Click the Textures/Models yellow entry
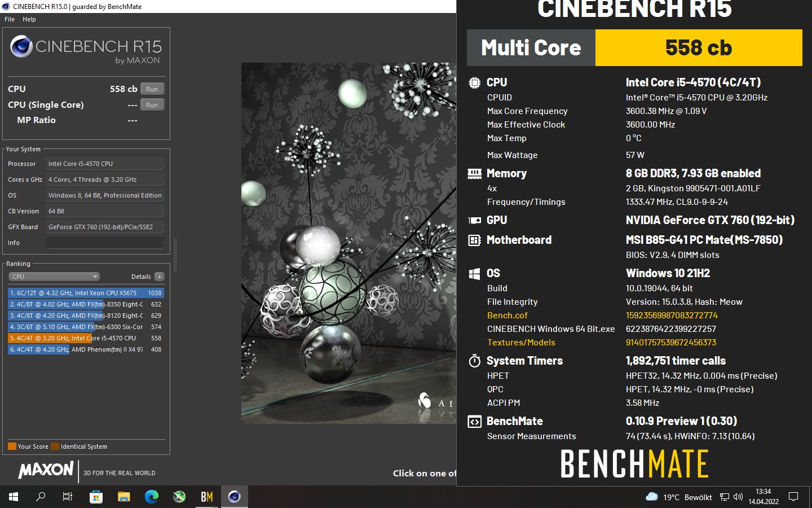812x508 pixels. (521, 343)
